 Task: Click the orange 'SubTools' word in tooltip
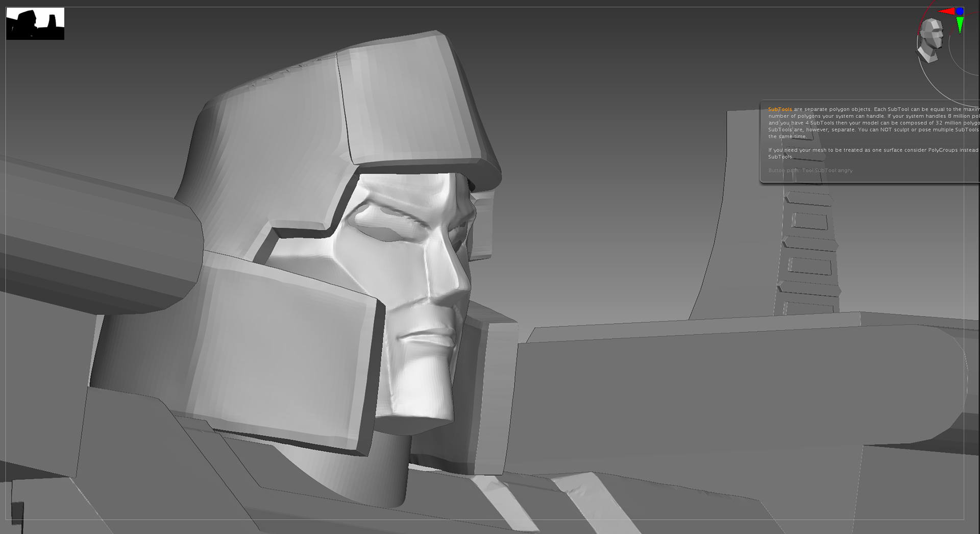click(x=780, y=109)
